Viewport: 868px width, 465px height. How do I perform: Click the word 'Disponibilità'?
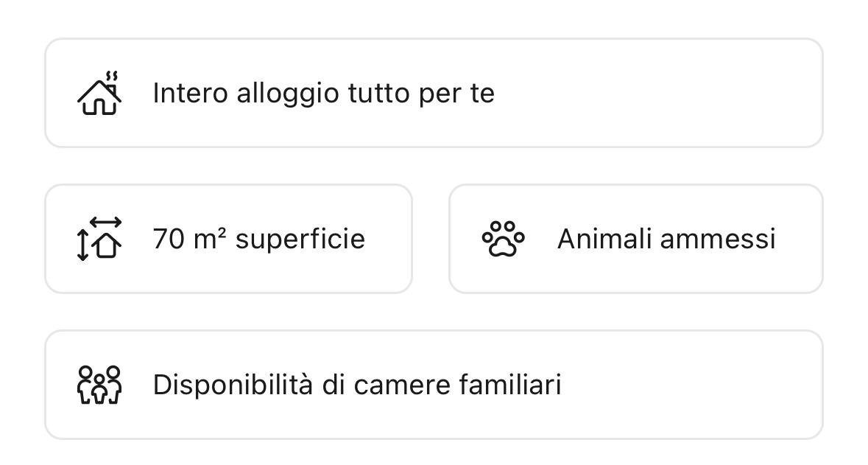[233, 385]
